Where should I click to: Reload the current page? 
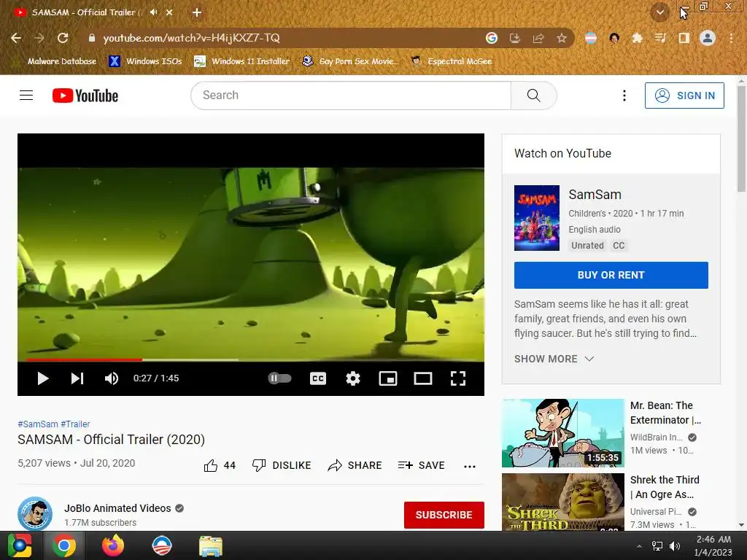click(63, 38)
